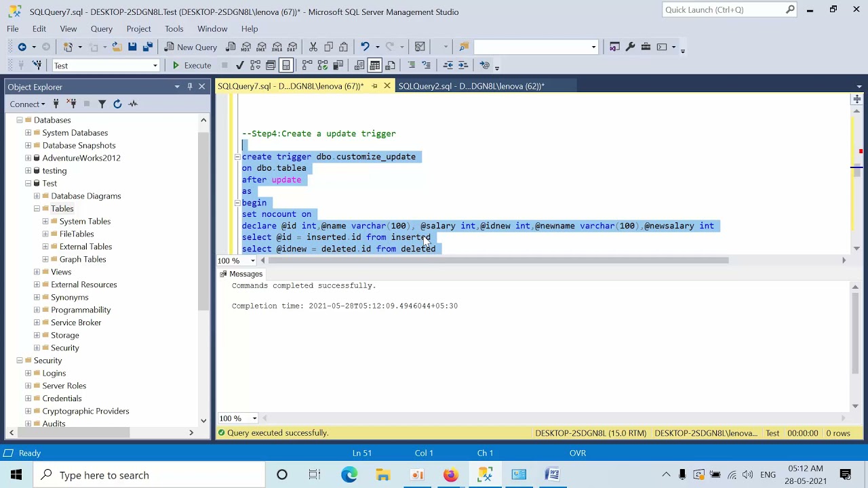
Task: Select the Messages results tab
Action: 241,274
